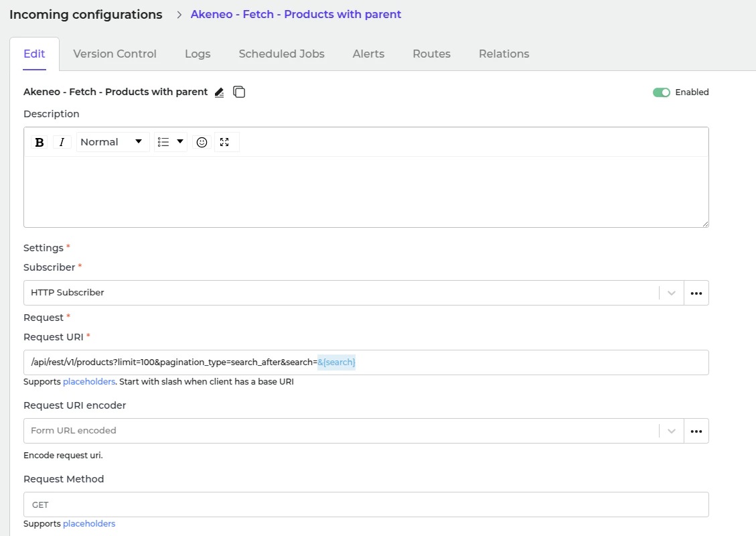Open placeholders link under Request URI

tap(89, 382)
